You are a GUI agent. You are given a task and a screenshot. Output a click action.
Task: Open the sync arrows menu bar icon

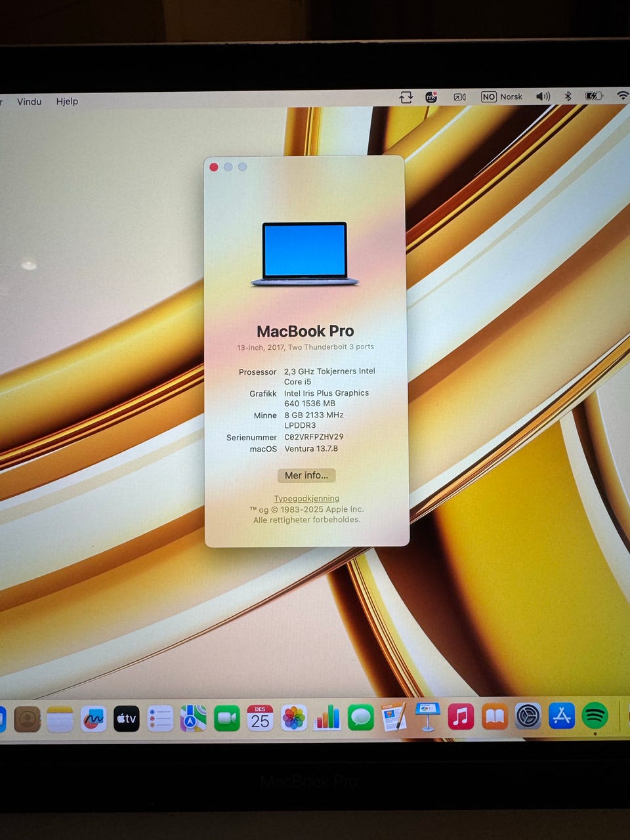[x=406, y=97]
